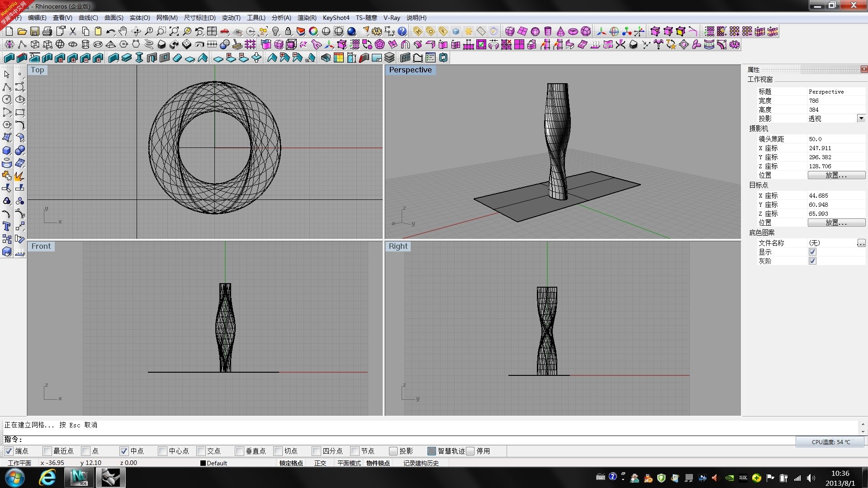Click the Print icon in the toolbar
The image size is (868, 488).
pos(47,31)
